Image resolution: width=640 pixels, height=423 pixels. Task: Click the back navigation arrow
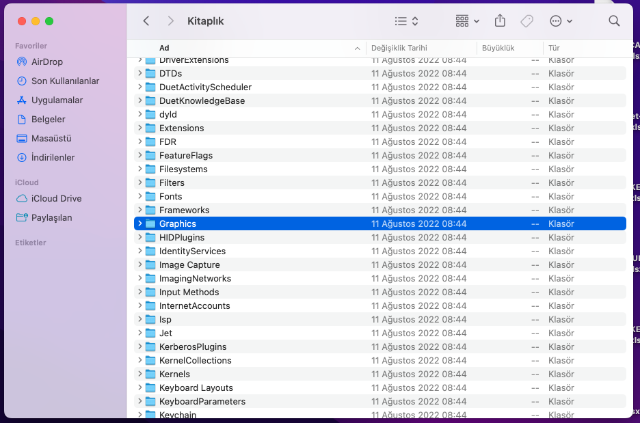click(x=146, y=20)
